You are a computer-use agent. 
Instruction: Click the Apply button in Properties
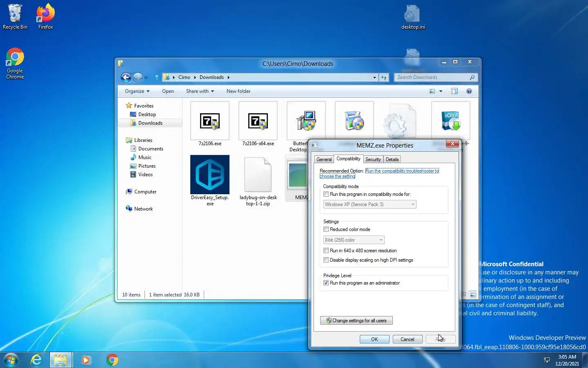(440, 339)
